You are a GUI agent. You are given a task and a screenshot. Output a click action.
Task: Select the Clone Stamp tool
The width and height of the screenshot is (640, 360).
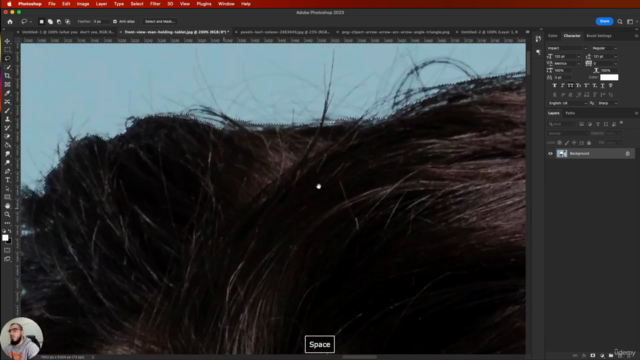click(x=7, y=119)
